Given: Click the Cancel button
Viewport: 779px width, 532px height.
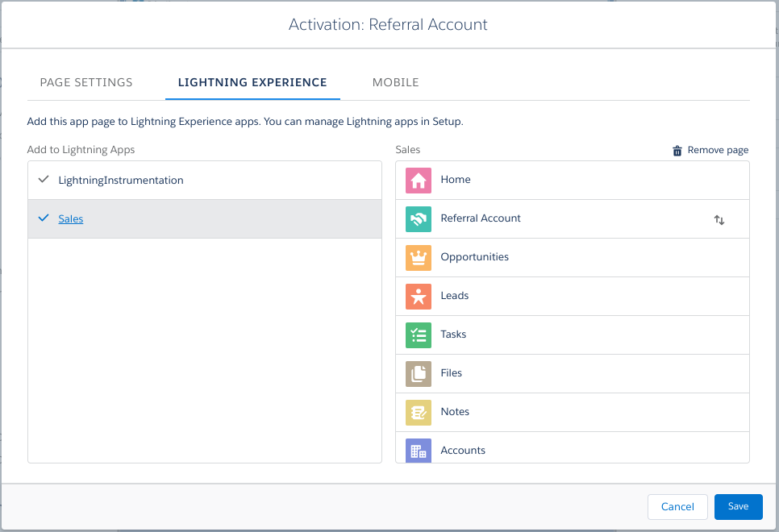Looking at the screenshot, I should (677, 506).
